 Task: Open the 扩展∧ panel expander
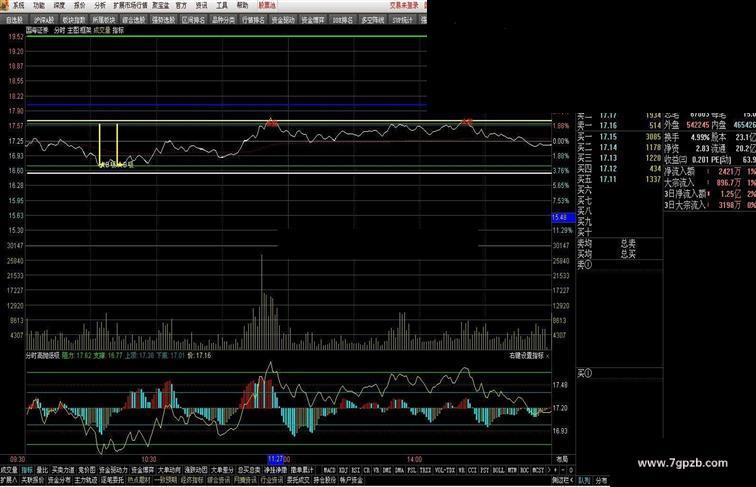9,480
